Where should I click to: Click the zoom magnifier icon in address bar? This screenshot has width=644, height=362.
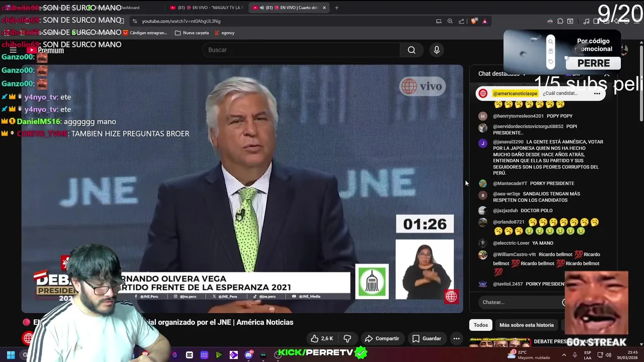(450, 21)
